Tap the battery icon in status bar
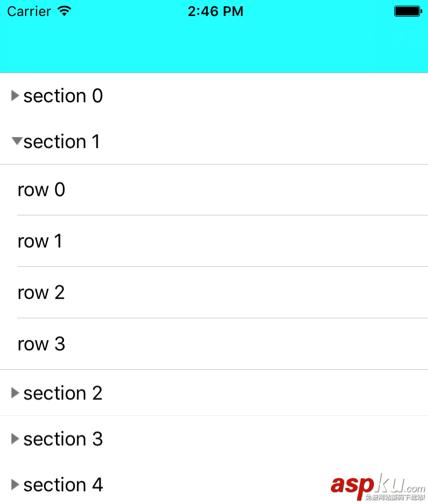This screenshot has width=428, height=504. [x=407, y=11]
